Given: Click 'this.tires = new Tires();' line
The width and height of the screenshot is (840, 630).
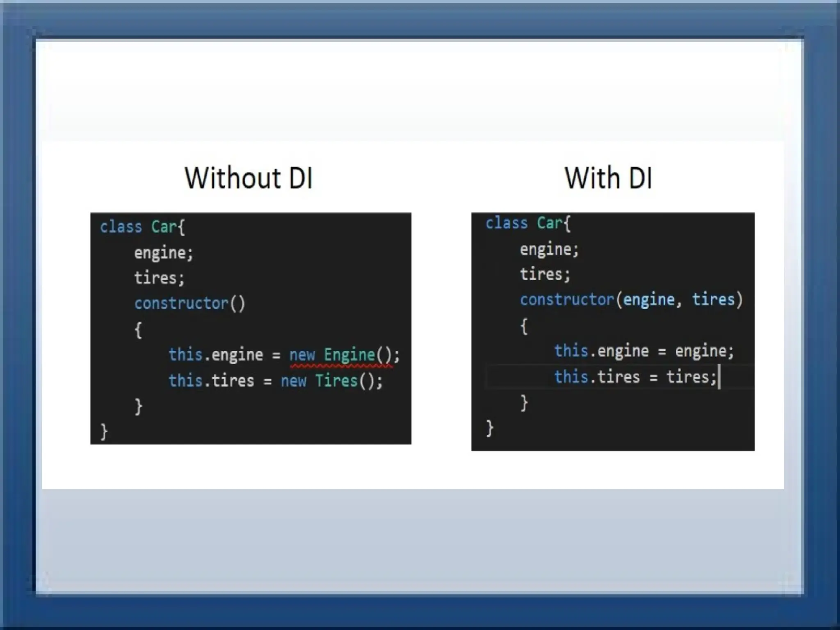Looking at the screenshot, I should [276, 381].
